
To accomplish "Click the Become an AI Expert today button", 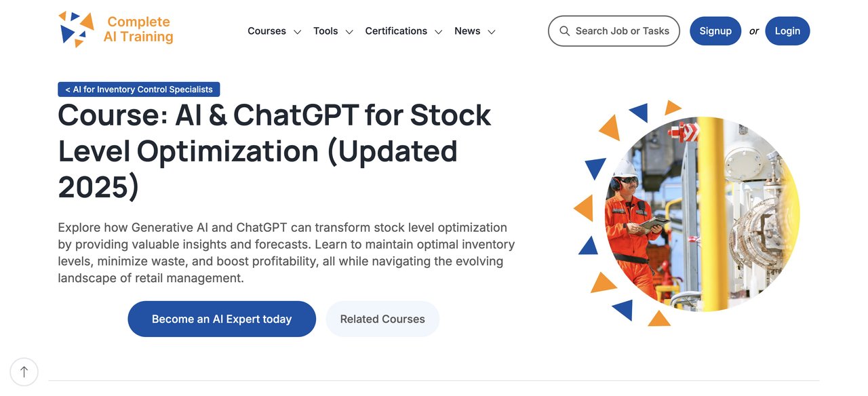I will click(x=222, y=319).
